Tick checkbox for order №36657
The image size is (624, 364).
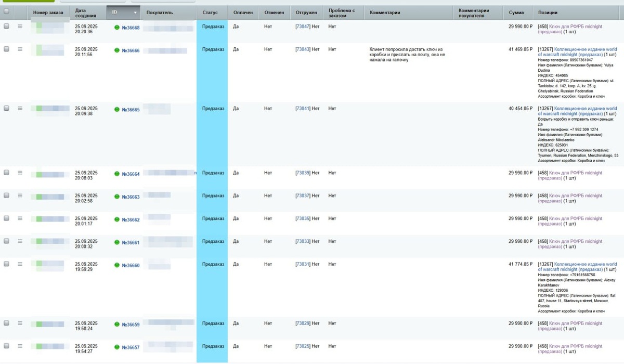[x=6, y=346]
